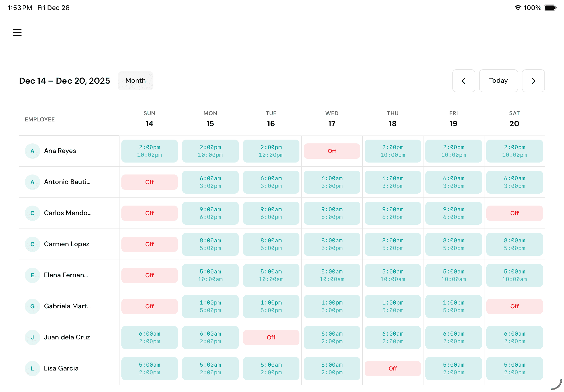Screen dimensions: 564x392
Task: Click the Wi-Fi icon in status bar
Action: tap(518, 8)
